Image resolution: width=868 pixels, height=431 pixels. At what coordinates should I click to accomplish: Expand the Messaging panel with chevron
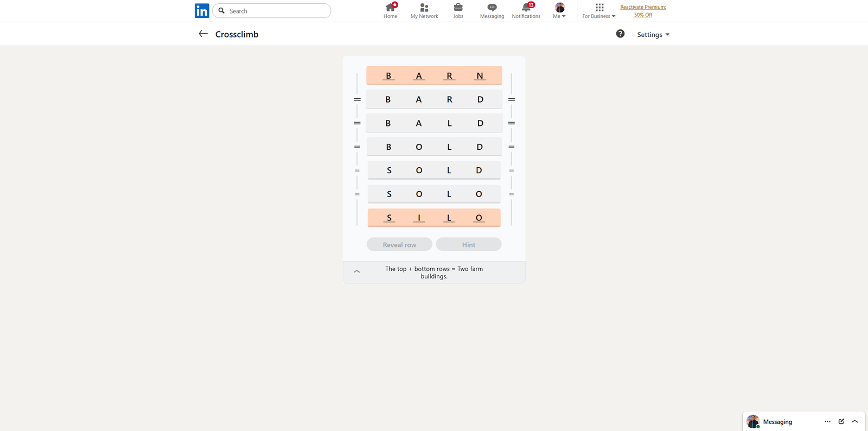(x=854, y=421)
